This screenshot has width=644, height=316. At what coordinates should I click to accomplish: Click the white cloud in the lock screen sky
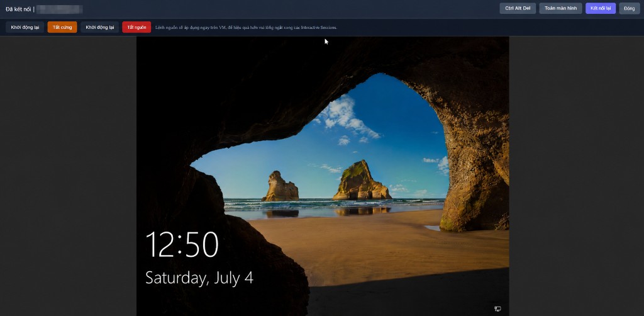[x=348, y=117]
